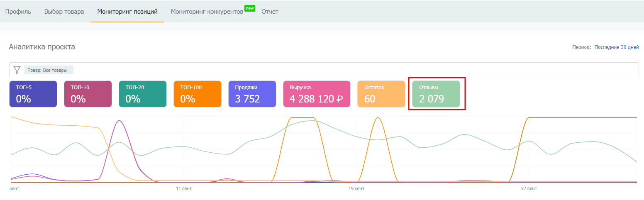The height and width of the screenshot is (200, 644).
Task: Click the empty area of the filter field
Action: pos(332,70)
